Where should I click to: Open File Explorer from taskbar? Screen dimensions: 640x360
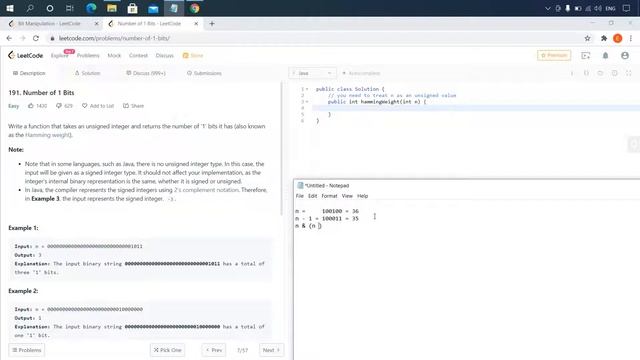pyautogui.click(x=112, y=8)
